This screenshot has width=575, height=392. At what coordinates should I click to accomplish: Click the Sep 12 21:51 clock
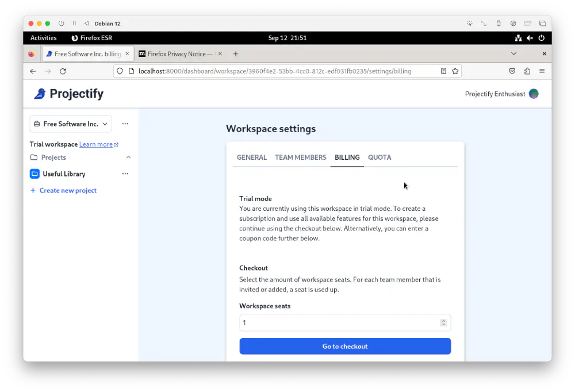(287, 38)
